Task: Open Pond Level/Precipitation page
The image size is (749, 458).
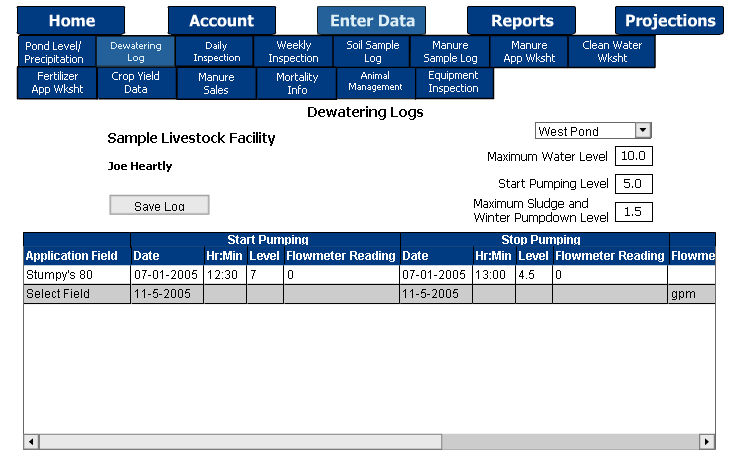Action: (56, 52)
